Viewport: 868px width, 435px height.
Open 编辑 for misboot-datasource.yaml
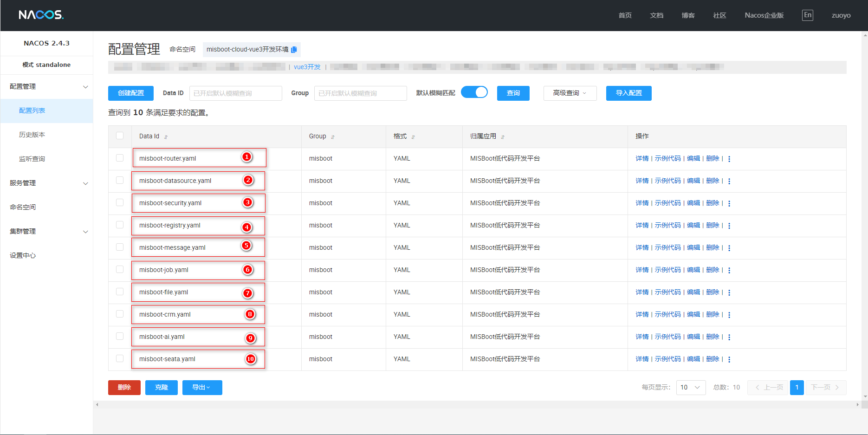693,181
